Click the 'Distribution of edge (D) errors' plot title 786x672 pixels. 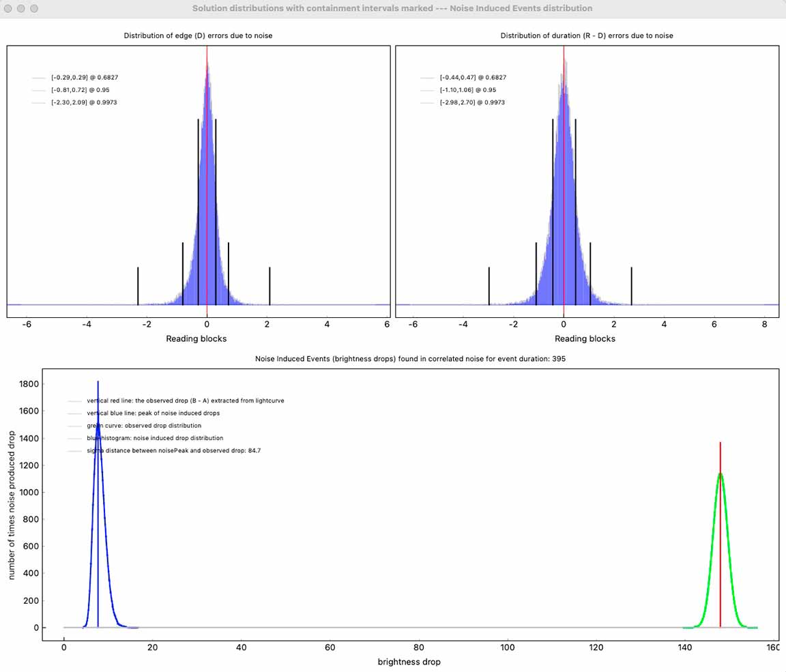coord(198,35)
